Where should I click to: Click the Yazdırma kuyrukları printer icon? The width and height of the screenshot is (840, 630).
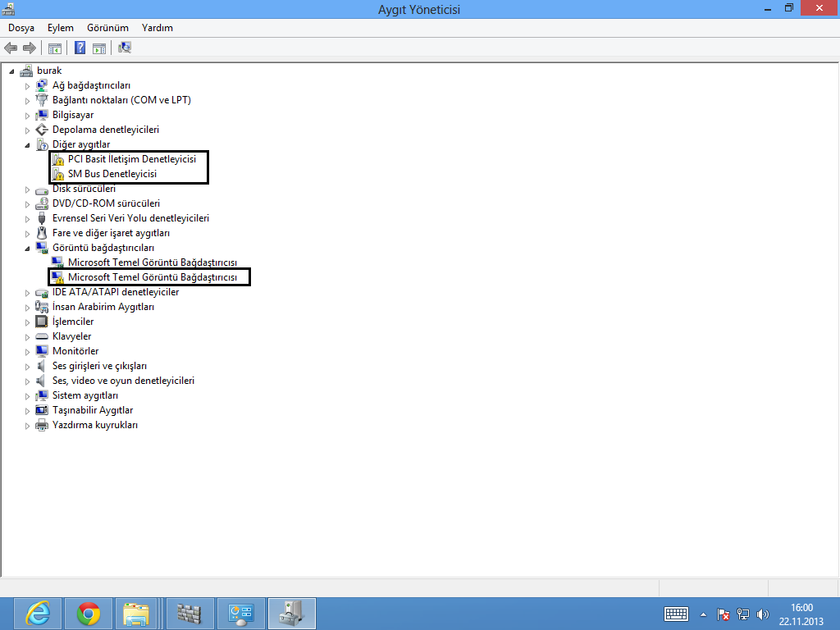[x=41, y=426]
